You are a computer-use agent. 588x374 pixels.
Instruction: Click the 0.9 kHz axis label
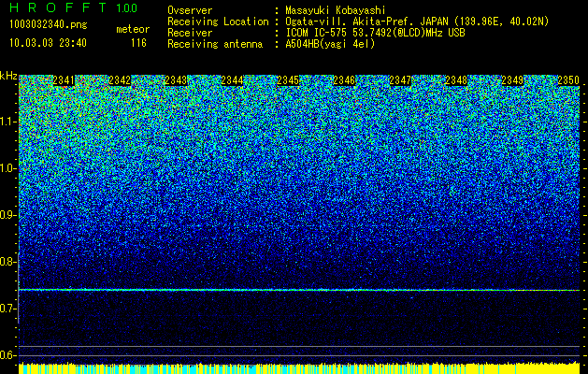[x=8, y=215]
